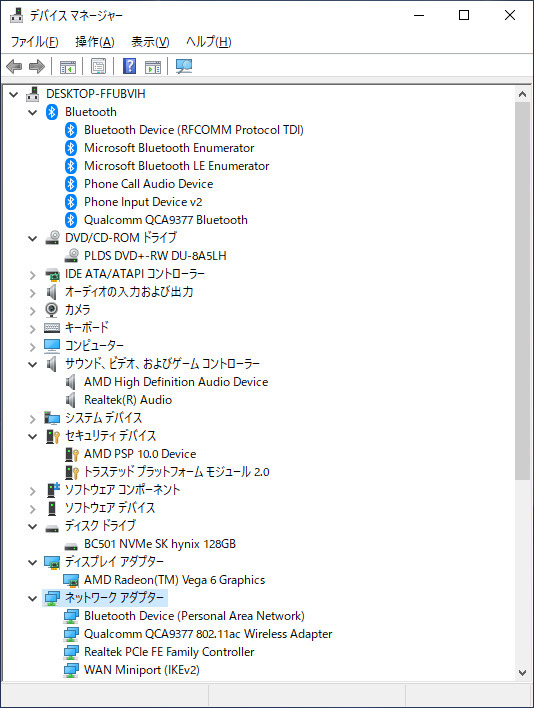Click the show/hide console tree toolbar icon
This screenshot has height=708, width=534.
[68, 67]
